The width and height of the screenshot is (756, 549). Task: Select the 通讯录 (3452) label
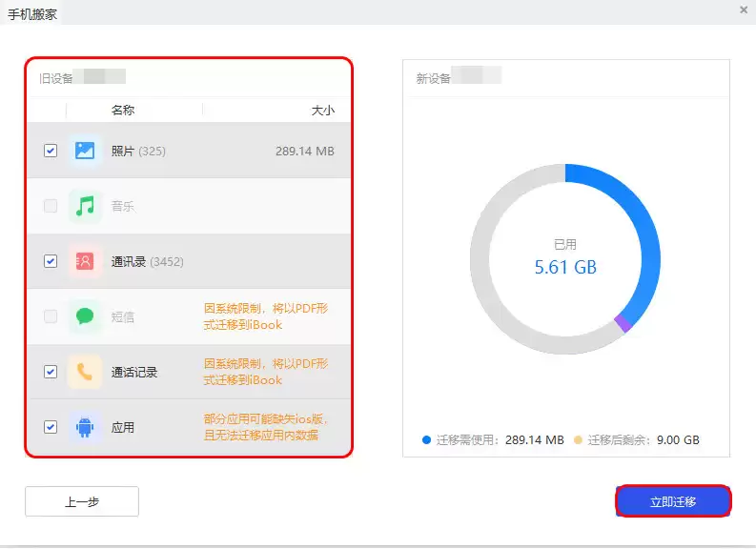click(148, 262)
